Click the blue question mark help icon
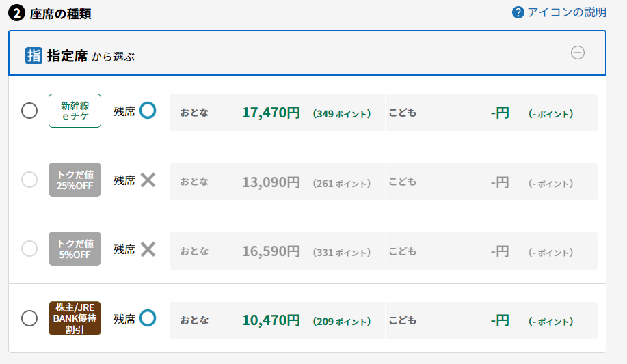The image size is (627, 364). point(518,12)
